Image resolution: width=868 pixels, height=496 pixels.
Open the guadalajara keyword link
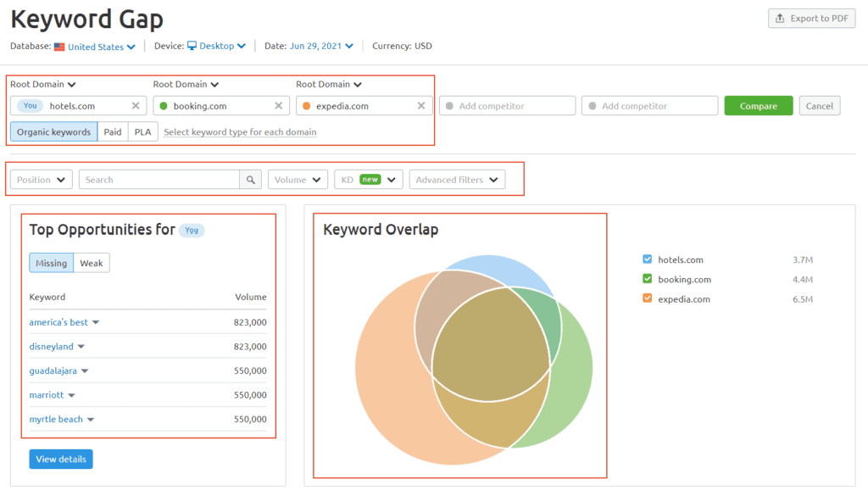coord(53,371)
